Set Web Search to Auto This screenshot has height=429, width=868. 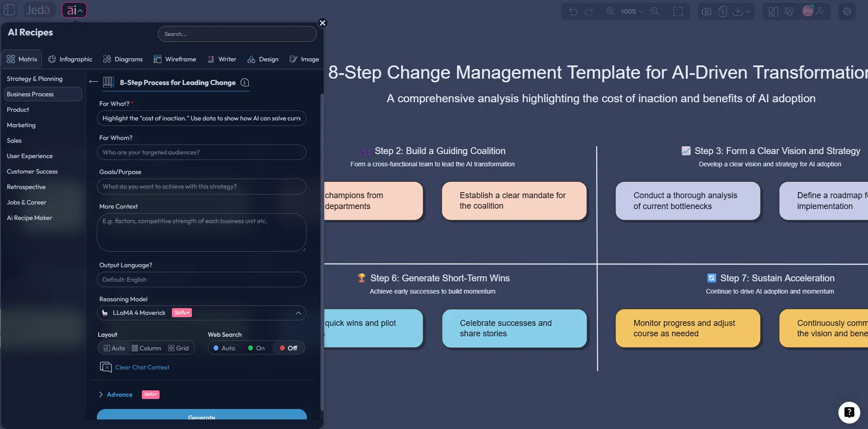click(x=223, y=348)
